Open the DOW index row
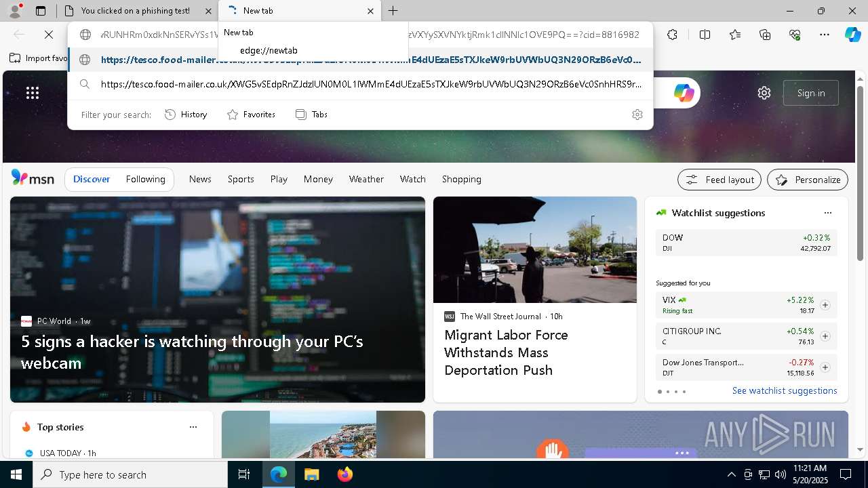868x488 pixels. coord(747,243)
